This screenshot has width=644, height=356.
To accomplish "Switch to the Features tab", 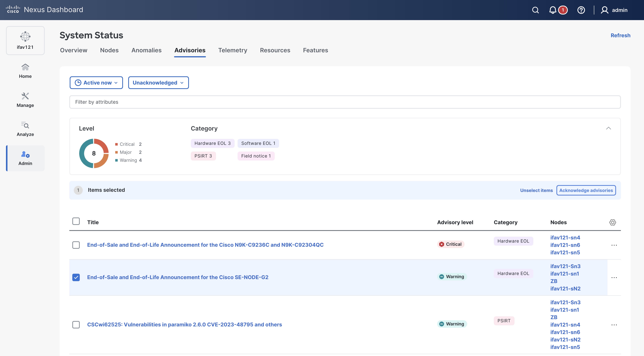I will point(315,50).
